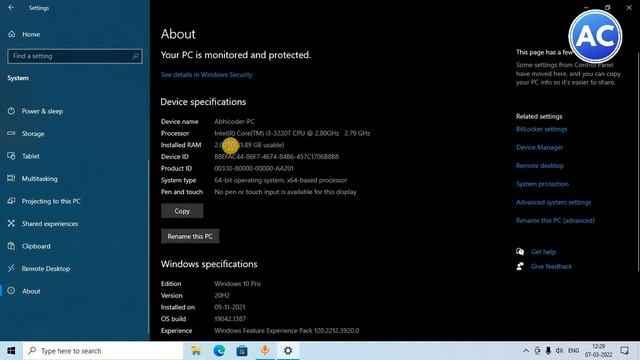Image resolution: width=640 pixels, height=360 pixels.
Task: Click the microphone tray icon
Action: click(548, 351)
